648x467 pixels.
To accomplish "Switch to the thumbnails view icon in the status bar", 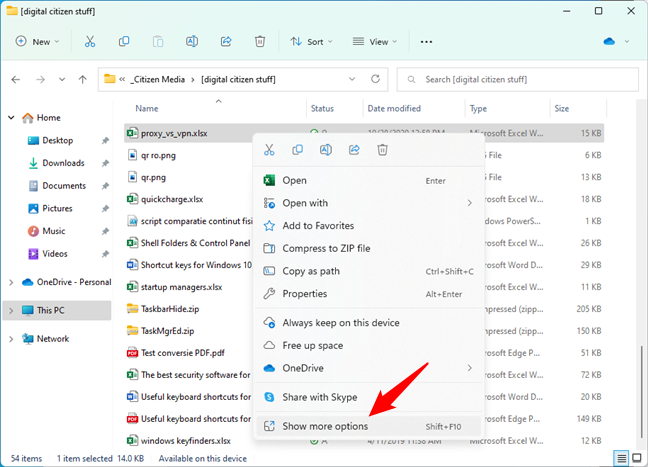I will (638, 458).
